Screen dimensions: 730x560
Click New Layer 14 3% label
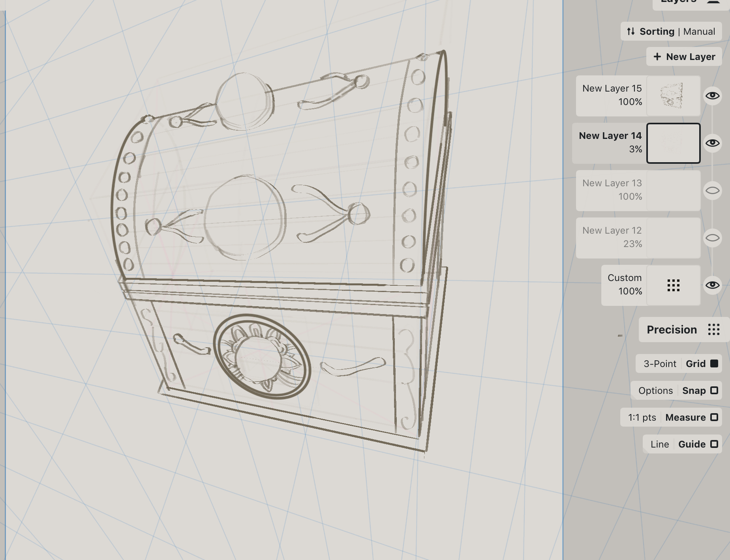click(x=635, y=149)
